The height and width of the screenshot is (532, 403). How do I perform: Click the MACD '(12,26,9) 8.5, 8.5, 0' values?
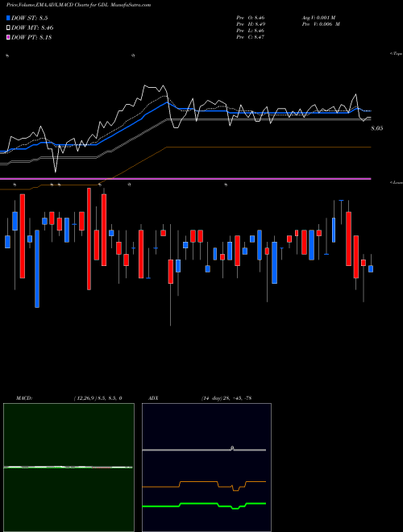98,398
